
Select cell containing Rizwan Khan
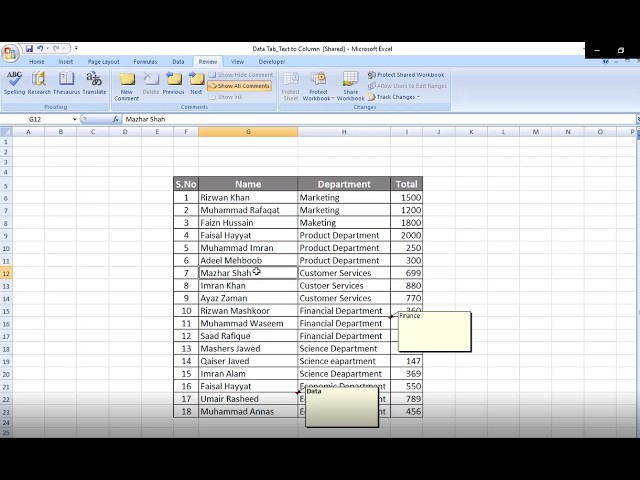pyautogui.click(x=248, y=198)
